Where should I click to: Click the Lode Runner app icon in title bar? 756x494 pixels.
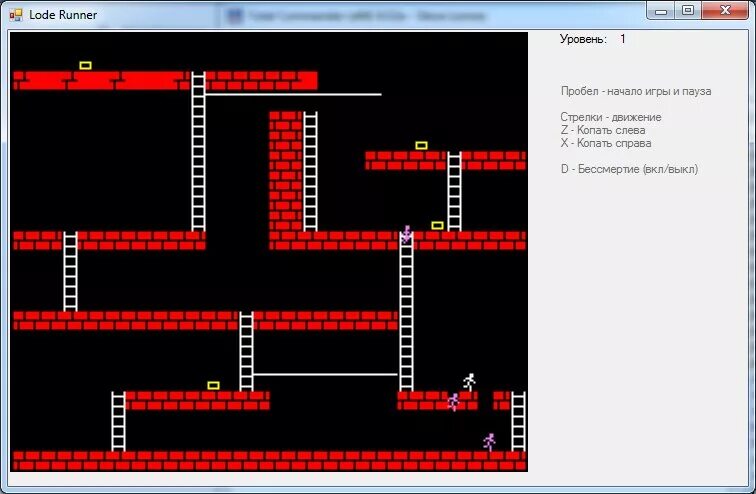pos(16,15)
